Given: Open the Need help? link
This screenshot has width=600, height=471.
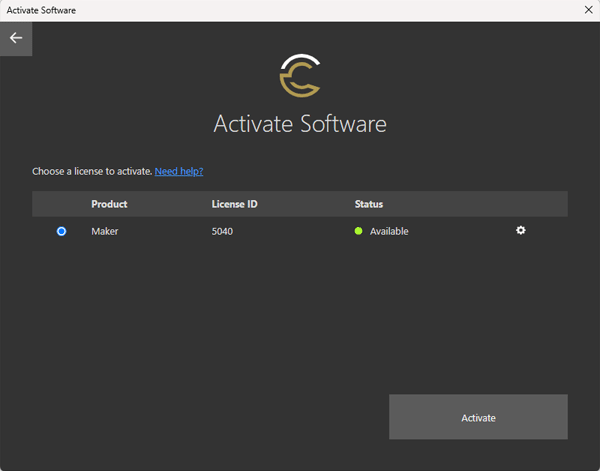Looking at the screenshot, I should pos(179,171).
